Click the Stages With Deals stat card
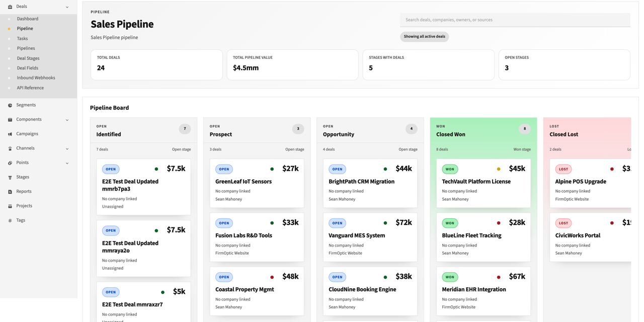Viewport: 644px width, 322px height. point(428,64)
